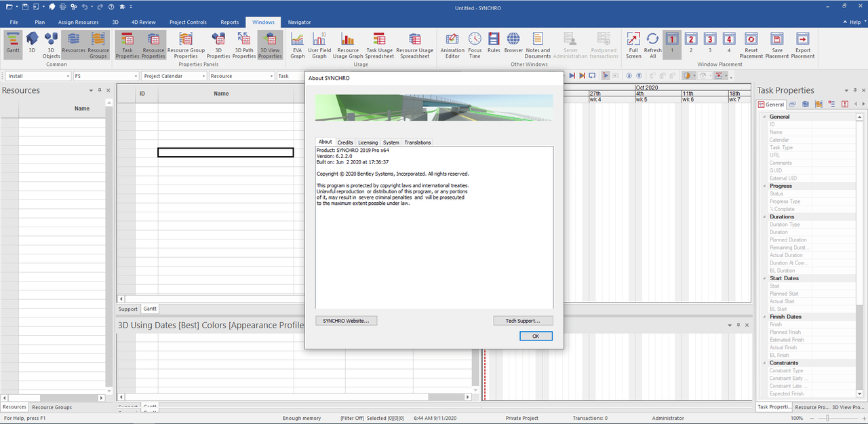
Task: Open the Focus Time window
Action: click(x=475, y=45)
